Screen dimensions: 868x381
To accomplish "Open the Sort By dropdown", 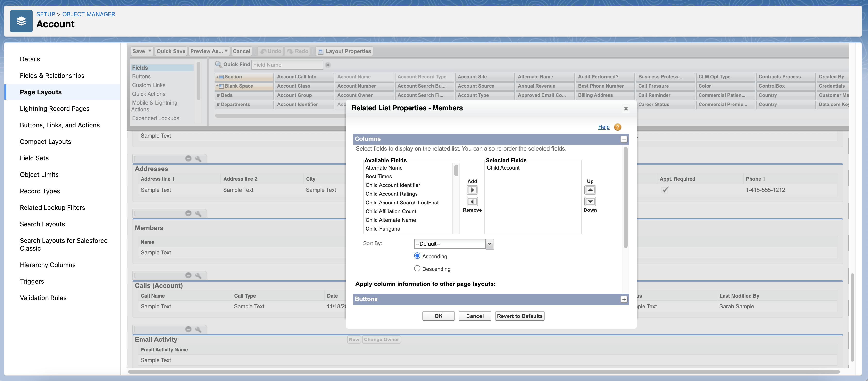I will [x=454, y=244].
